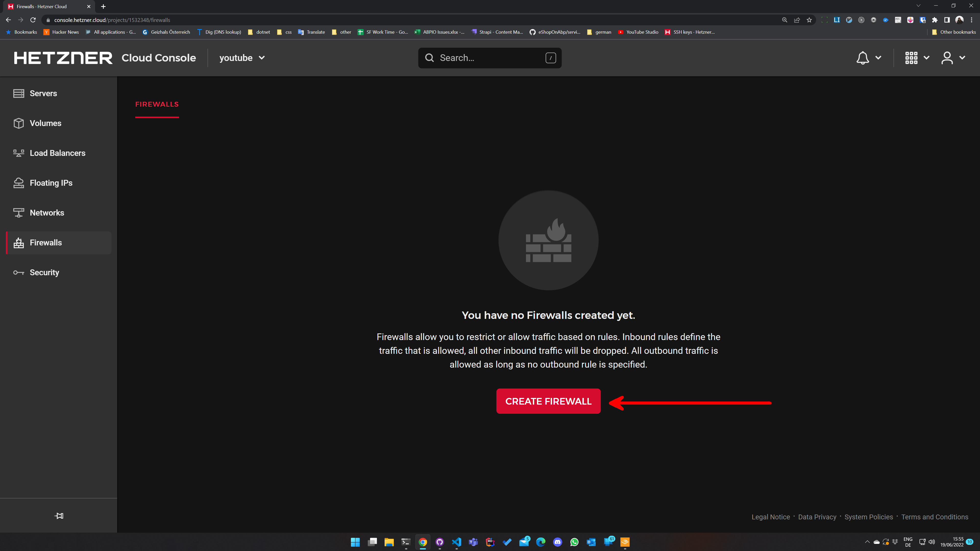Click the Load Balancers icon
Image resolution: width=980 pixels, height=551 pixels.
pos(18,153)
